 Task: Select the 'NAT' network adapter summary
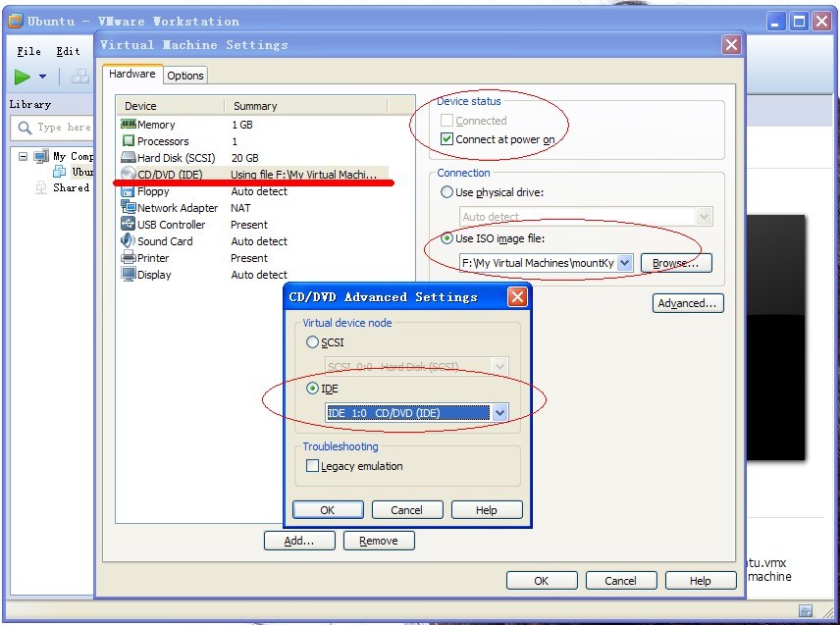coord(240,207)
